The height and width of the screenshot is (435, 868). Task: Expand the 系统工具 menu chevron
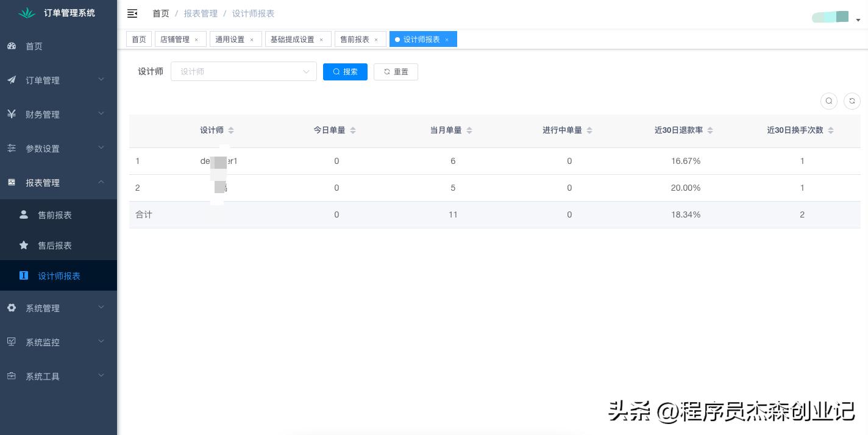(x=101, y=377)
